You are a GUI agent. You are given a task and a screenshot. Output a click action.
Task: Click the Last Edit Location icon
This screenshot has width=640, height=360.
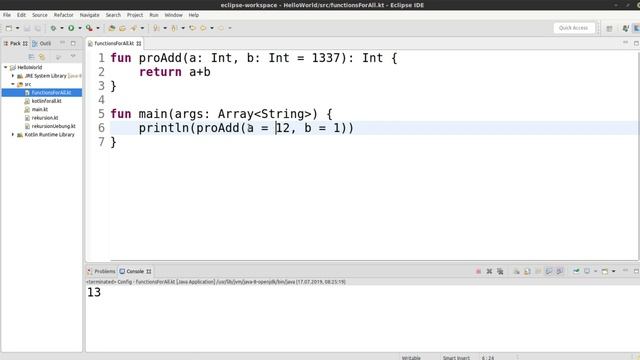point(192,28)
